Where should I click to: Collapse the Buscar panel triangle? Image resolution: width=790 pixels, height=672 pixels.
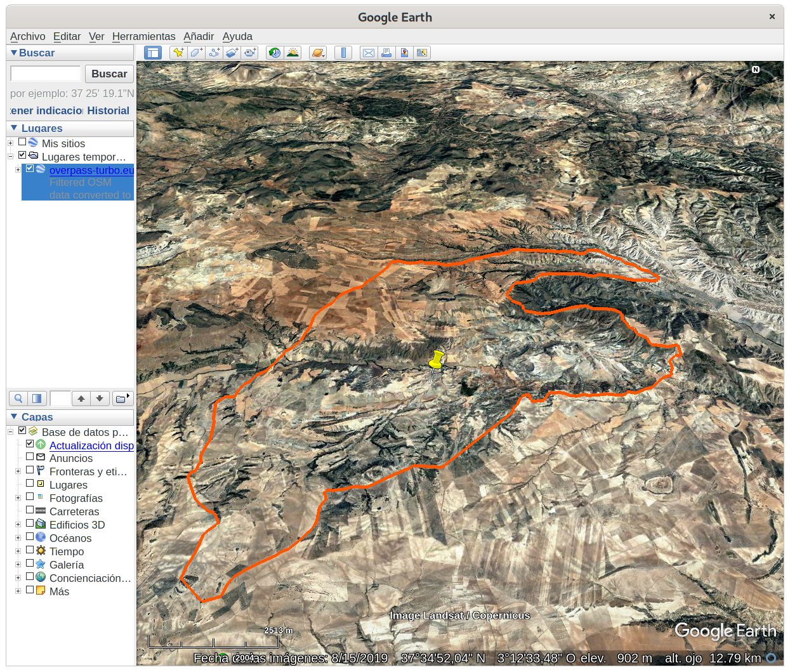click(14, 53)
